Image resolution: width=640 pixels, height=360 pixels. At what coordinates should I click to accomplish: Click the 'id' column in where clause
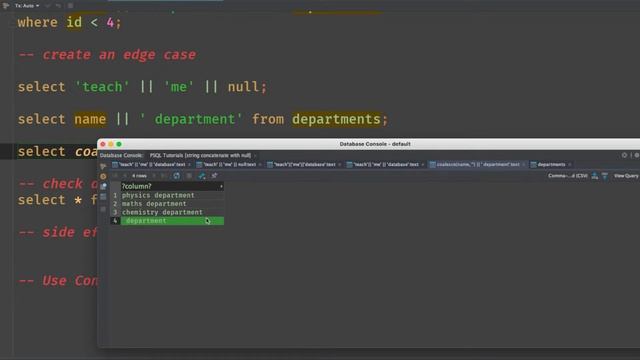tap(74, 22)
